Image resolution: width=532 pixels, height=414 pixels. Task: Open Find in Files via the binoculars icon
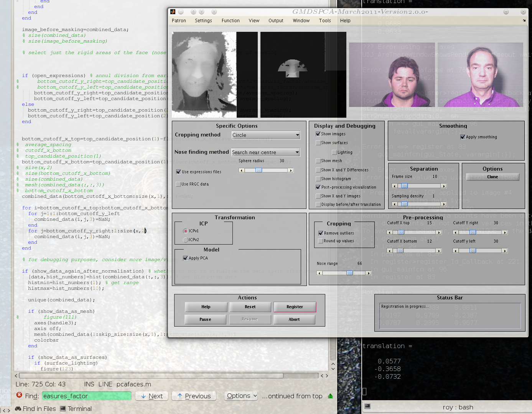click(x=18, y=409)
